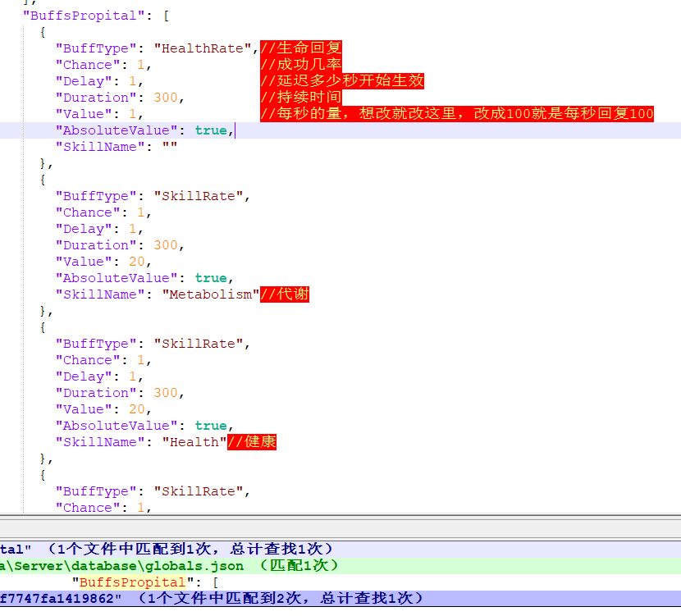Click the //成功几率 comment
The image size is (681, 616).
(x=301, y=64)
